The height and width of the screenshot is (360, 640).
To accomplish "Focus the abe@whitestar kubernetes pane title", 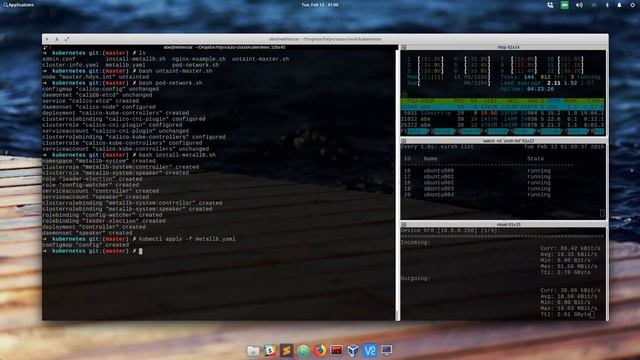I will click(224, 47).
